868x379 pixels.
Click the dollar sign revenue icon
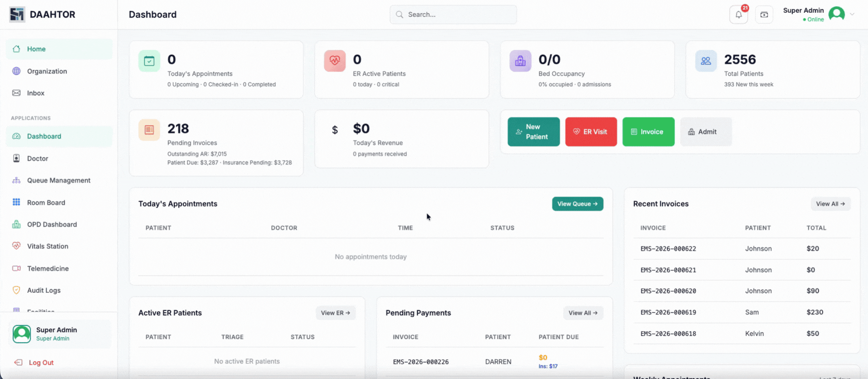[x=335, y=130]
